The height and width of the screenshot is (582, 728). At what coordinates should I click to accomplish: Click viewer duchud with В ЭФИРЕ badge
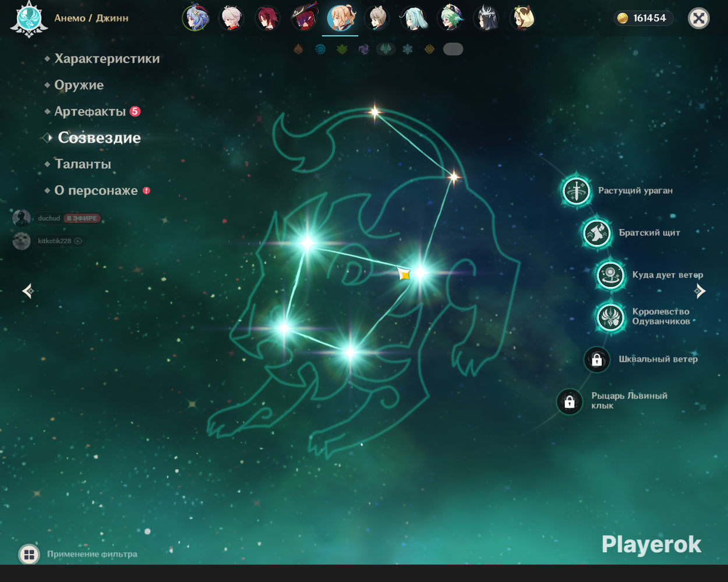point(57,218)
